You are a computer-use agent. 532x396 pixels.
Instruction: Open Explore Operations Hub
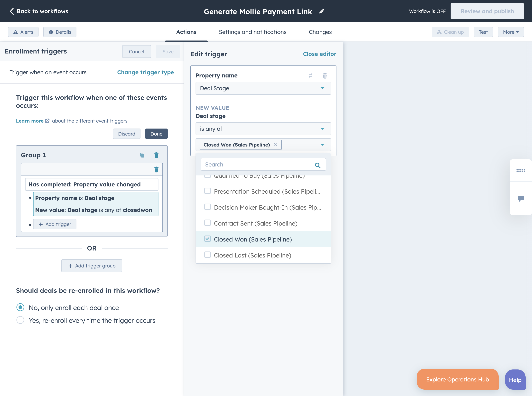tap(458, 379)
